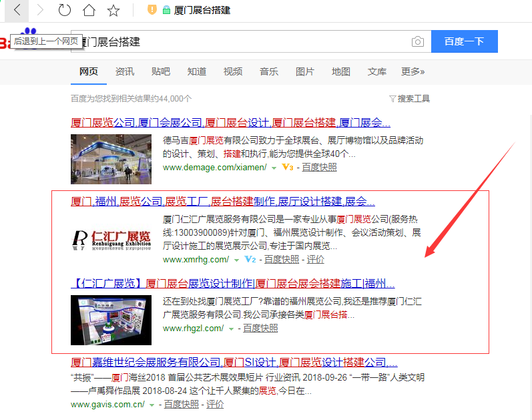Viewport: 532px width, 420px height.
Task: Open 百度快照 link for www.xmrhg.com
Action: pos(282,259)
